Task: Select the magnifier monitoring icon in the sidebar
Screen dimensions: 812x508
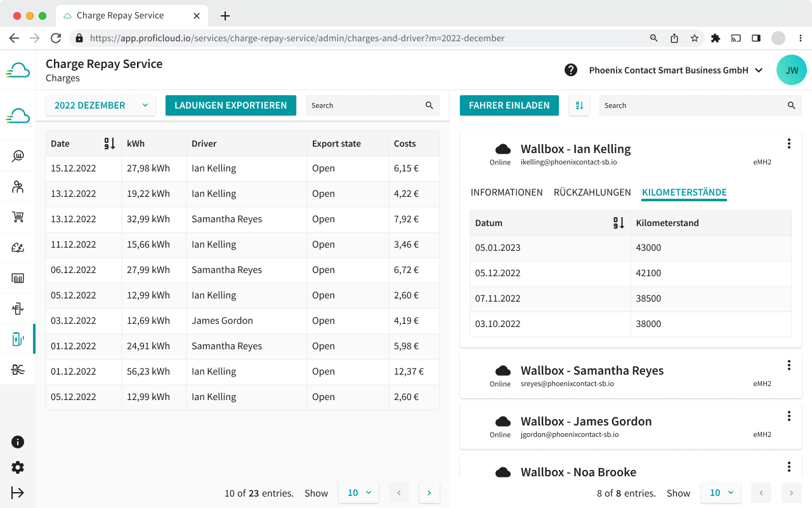Action: point(18,156)
